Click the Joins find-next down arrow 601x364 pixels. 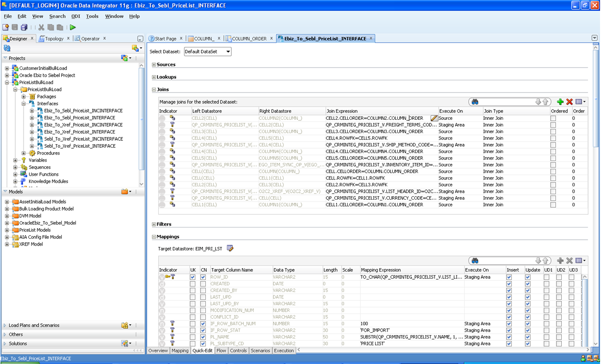click(x=538, y=102)
